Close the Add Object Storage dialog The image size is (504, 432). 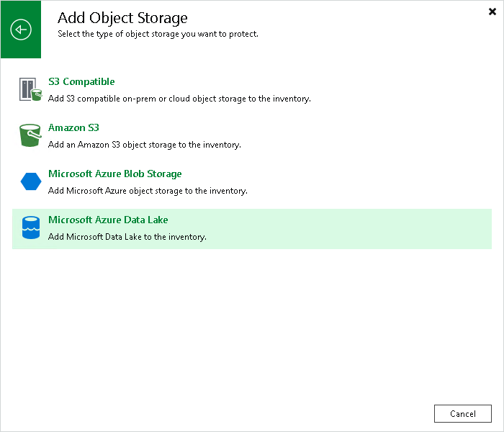pyautogui.click(x=492, y=12)
